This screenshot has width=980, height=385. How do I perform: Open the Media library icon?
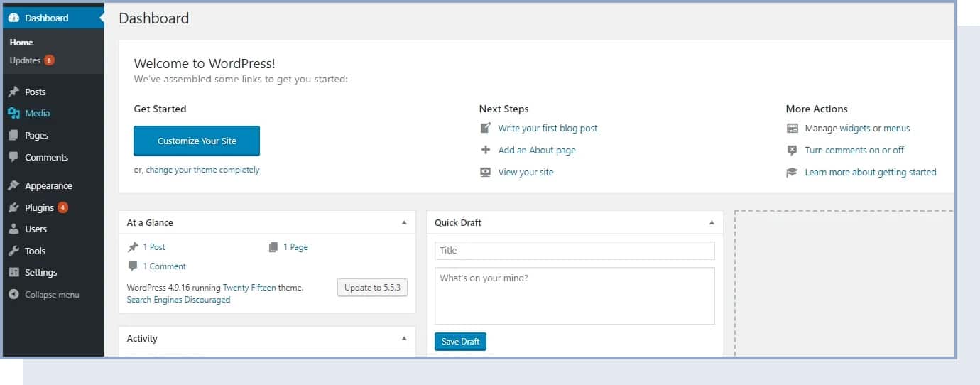(x=13, y=113)
